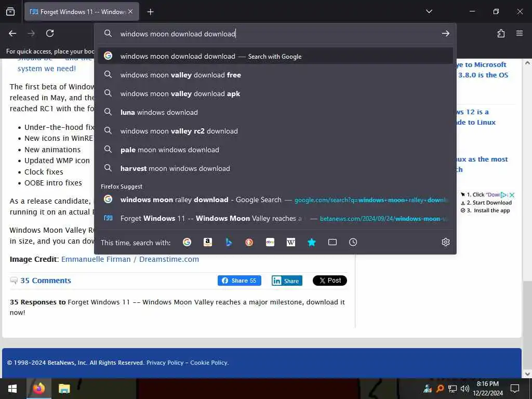Expand the list all tabs chevron
Image resolution: width=532 pixels, height=399 pixels.
429,11
